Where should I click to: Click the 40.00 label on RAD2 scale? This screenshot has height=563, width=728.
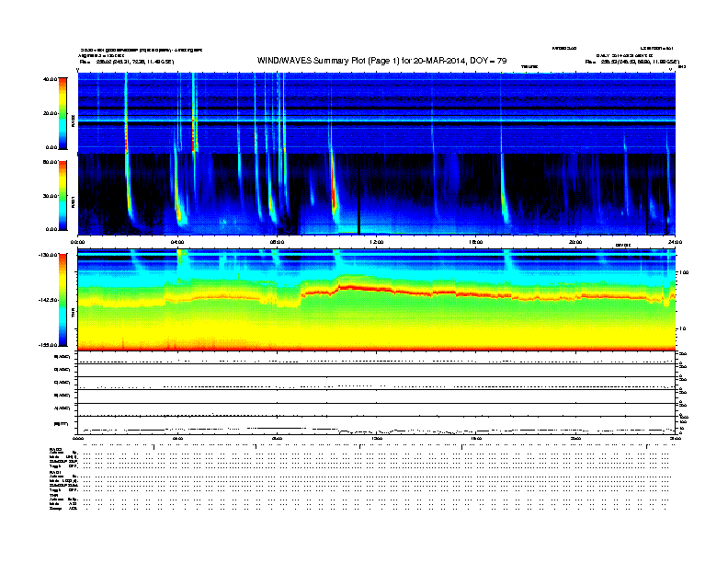(x=50, y=79)
